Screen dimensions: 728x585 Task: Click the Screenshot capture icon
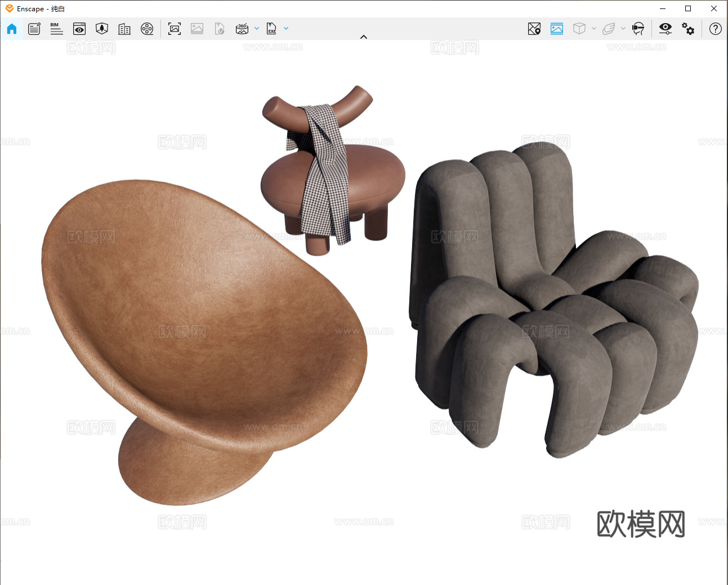pos(175,29)
